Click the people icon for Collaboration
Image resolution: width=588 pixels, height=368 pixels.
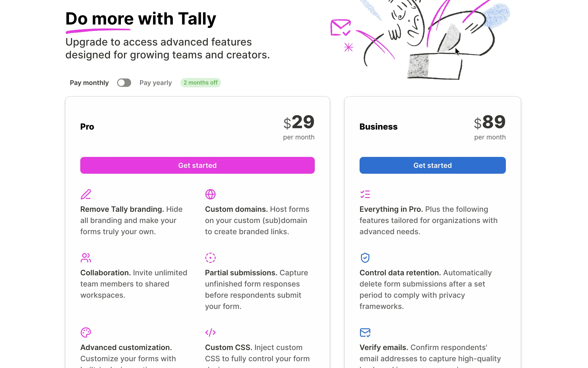pos(86,258)
